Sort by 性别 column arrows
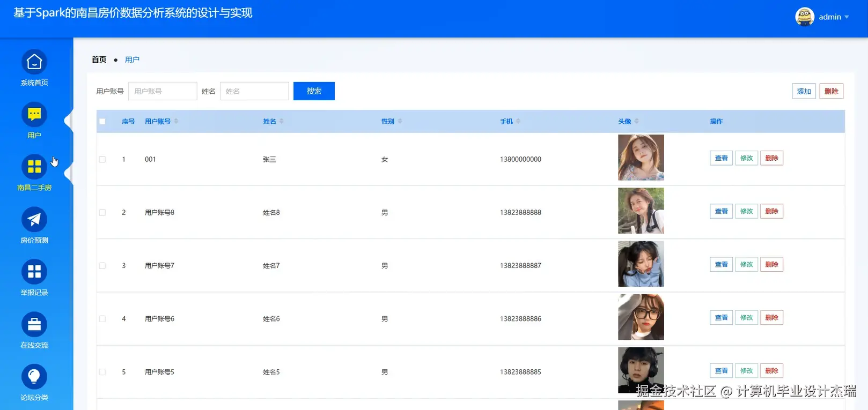Viewport: 868px width, 410px height. coord(400,122)
